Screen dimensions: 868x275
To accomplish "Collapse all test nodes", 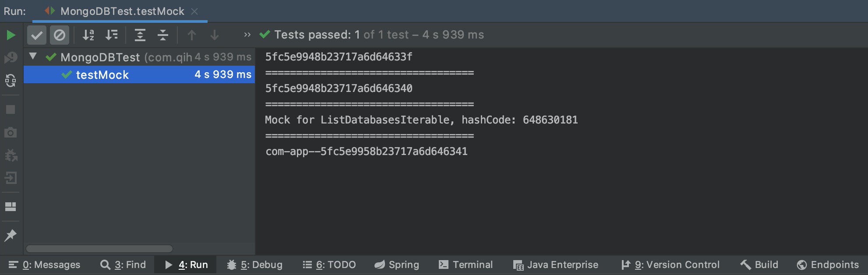I will tap(163, 35).
